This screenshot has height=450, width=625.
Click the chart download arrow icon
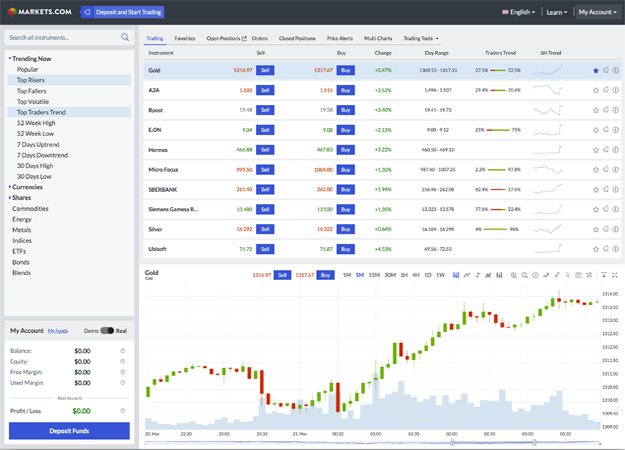pos(604,275)
